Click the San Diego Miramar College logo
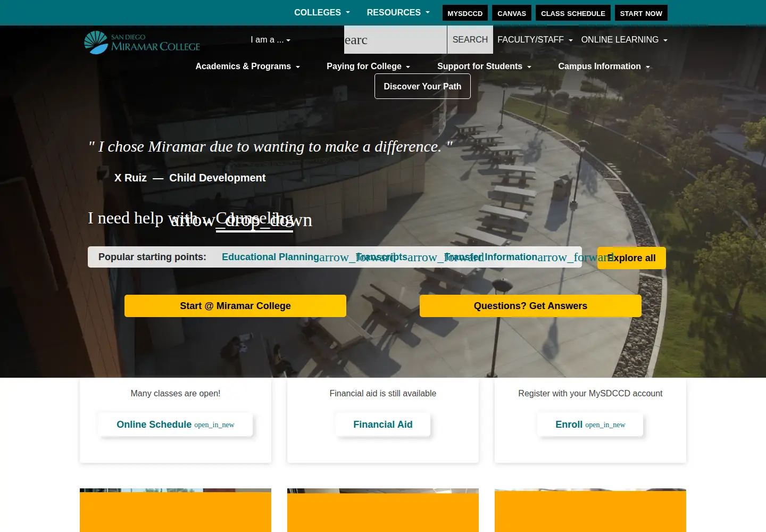 pos(142,42)
